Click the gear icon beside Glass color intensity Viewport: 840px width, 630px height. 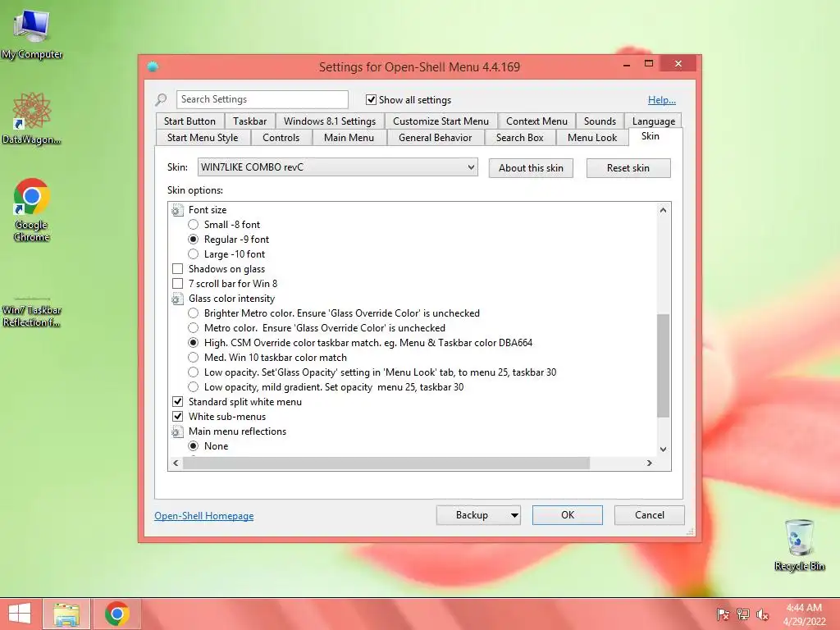point(177,299)
